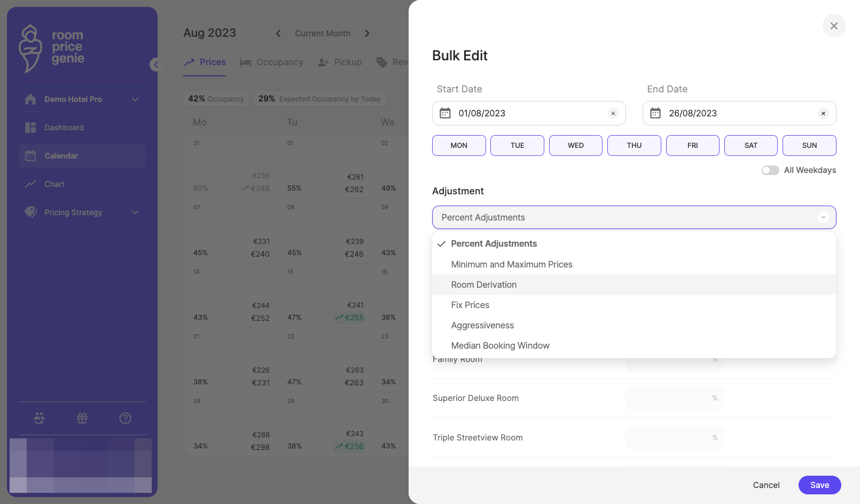Switch to the Occupancy tab
This screenshot has width=860, height=504.
pyautogui.click(x=271, y=62)
